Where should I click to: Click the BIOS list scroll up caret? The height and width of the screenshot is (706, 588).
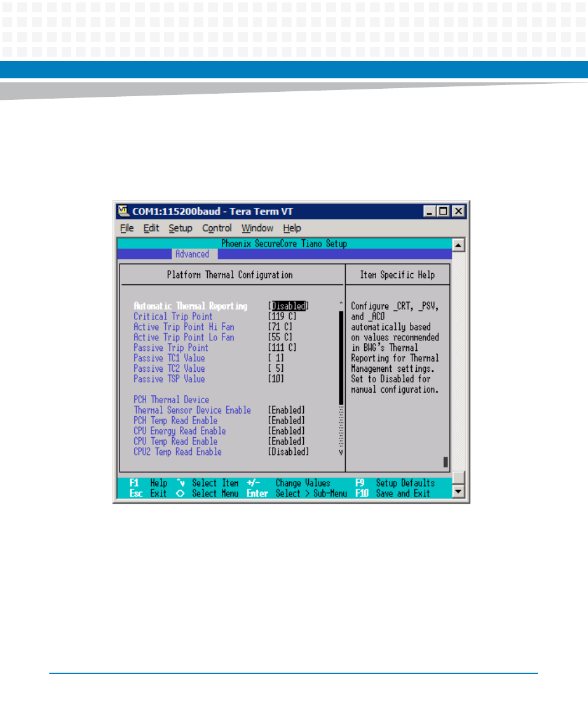[x=341, y=305]
